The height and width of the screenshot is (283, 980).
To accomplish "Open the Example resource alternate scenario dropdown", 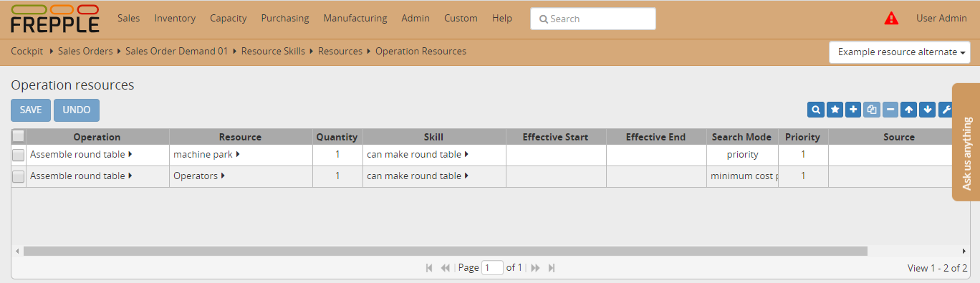I will coord(900,52).
